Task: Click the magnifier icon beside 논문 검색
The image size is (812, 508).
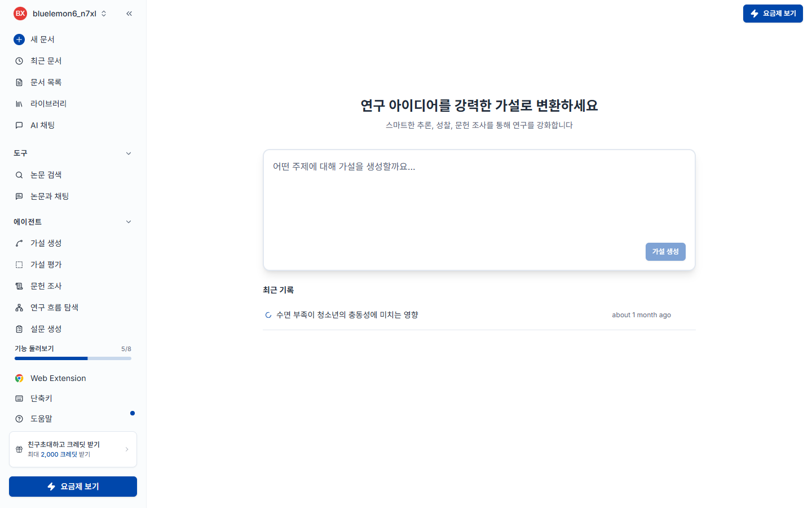Action: point(19,175)
